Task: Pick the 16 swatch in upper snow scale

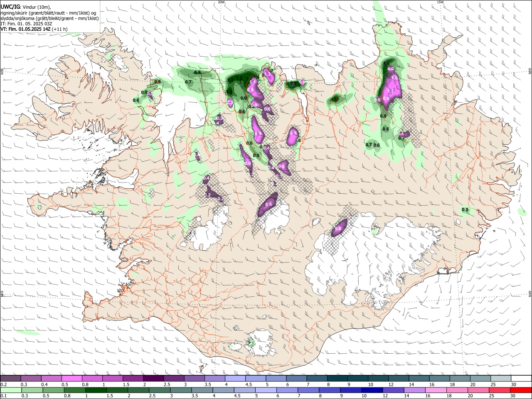Action: 439,378
